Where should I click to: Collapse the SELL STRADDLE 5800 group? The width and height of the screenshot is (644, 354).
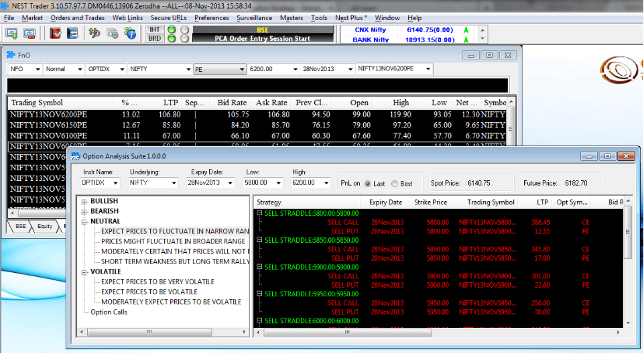[x=259, y=213]
